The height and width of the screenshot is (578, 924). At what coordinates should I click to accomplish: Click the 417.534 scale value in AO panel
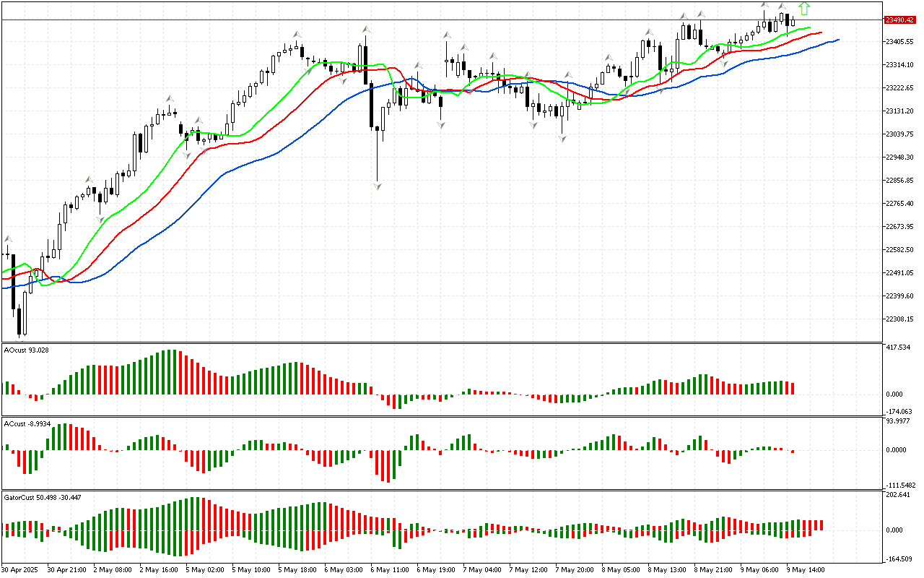pos(899,348)
